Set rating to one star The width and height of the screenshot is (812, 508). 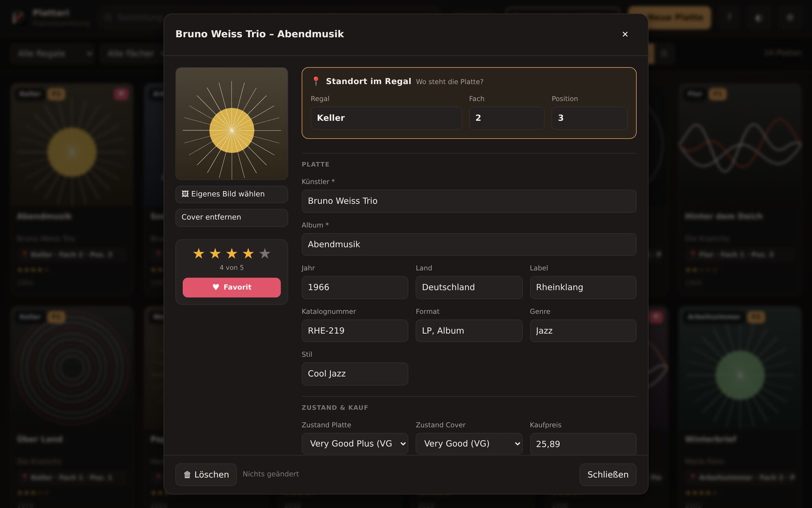tap(198, 253)
